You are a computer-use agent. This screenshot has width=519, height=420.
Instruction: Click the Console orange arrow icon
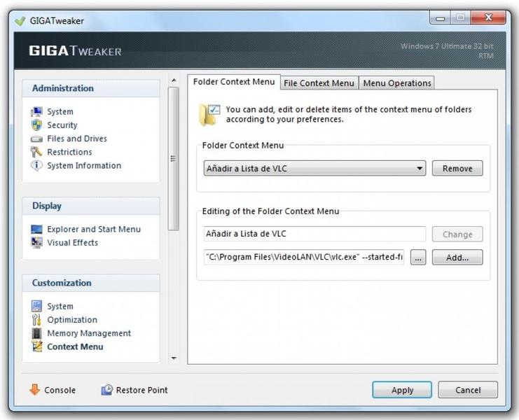[x=34, y=390]
